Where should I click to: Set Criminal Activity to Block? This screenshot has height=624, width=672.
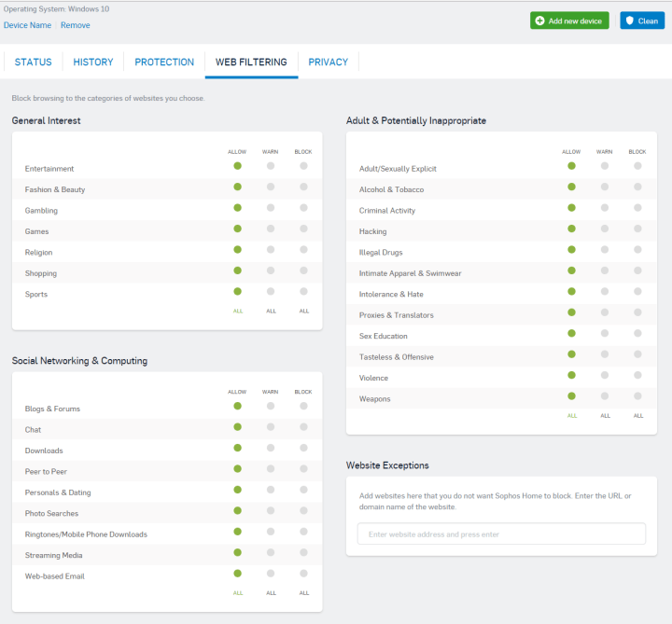tap(637, 208)
